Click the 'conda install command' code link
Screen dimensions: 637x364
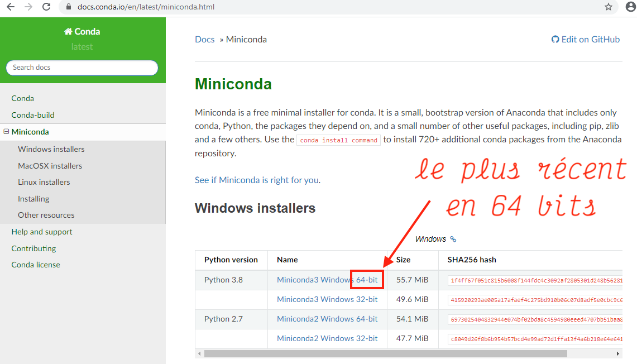click(338, 140)
